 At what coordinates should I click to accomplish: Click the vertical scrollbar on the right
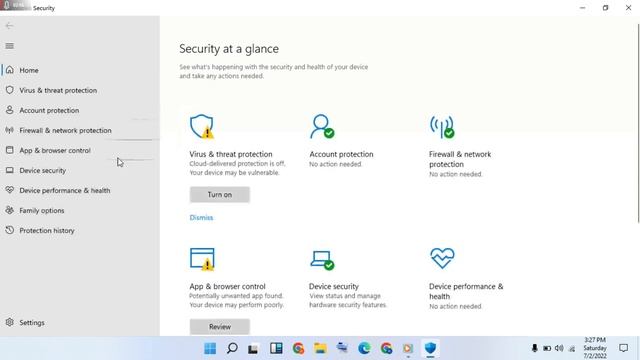tap(638, 122)
